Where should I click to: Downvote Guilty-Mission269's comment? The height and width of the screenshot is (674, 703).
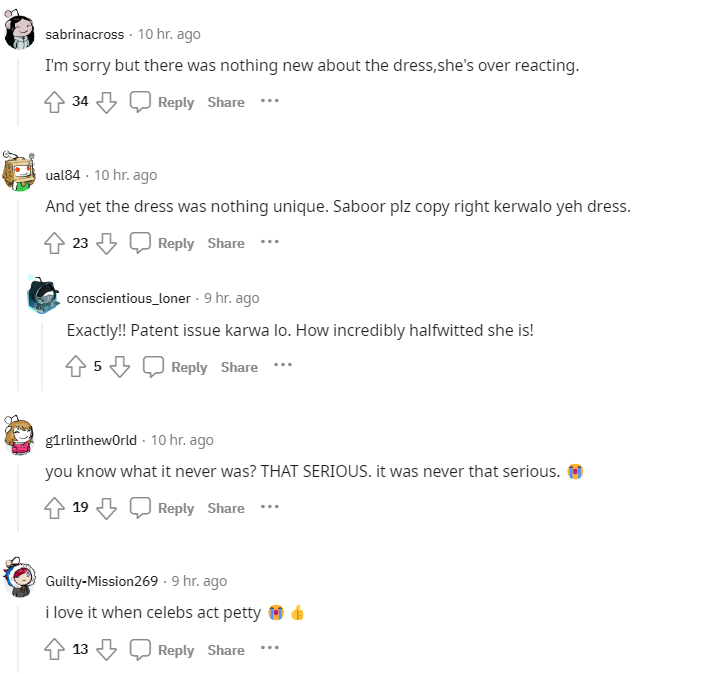point(107,650)
